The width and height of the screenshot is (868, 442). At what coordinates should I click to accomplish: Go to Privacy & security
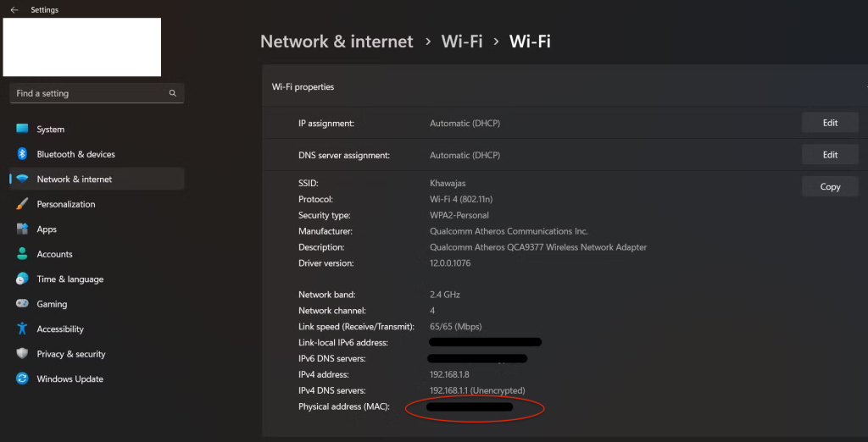(71, 354)
